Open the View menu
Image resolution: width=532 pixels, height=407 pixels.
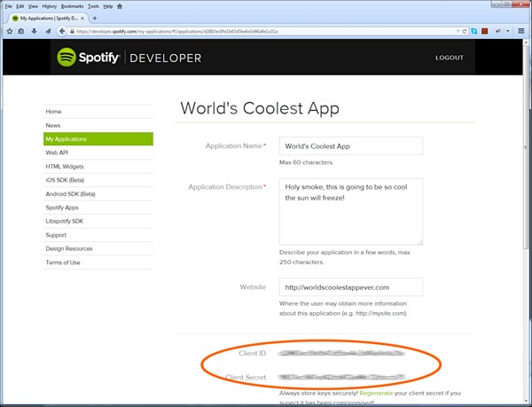(33, 6)
